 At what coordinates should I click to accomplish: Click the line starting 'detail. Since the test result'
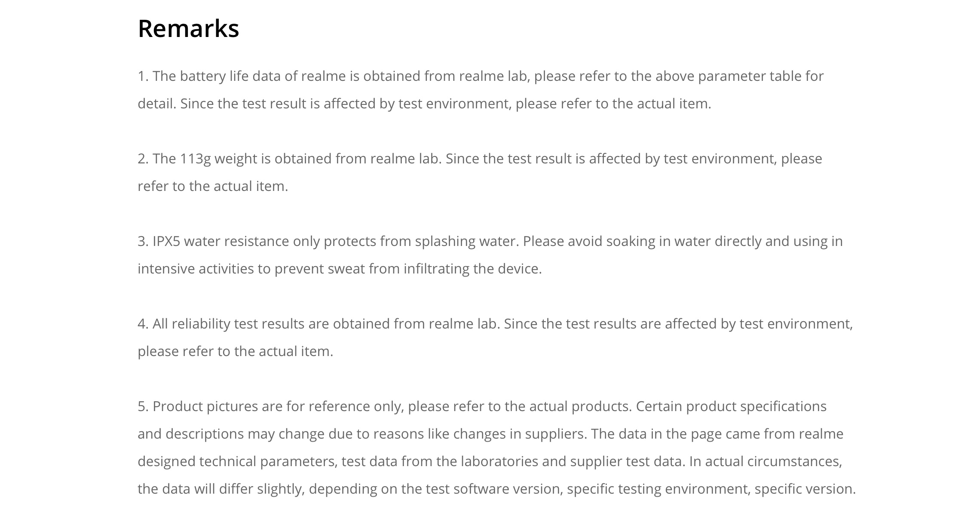point(424,104)
